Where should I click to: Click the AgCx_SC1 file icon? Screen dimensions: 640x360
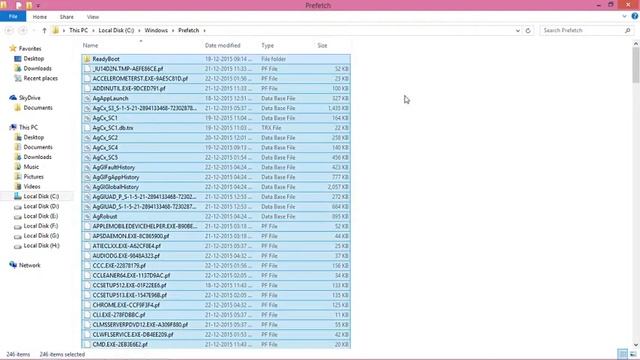point(87,118)
